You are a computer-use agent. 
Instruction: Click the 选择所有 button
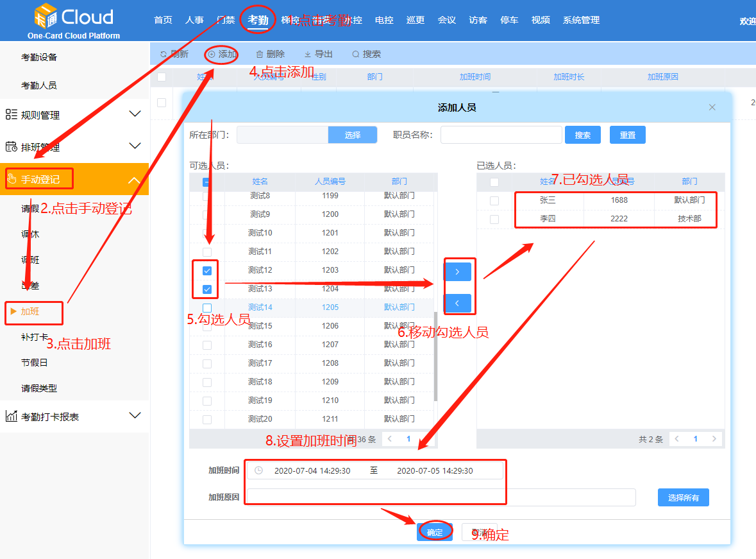[683, 497]
